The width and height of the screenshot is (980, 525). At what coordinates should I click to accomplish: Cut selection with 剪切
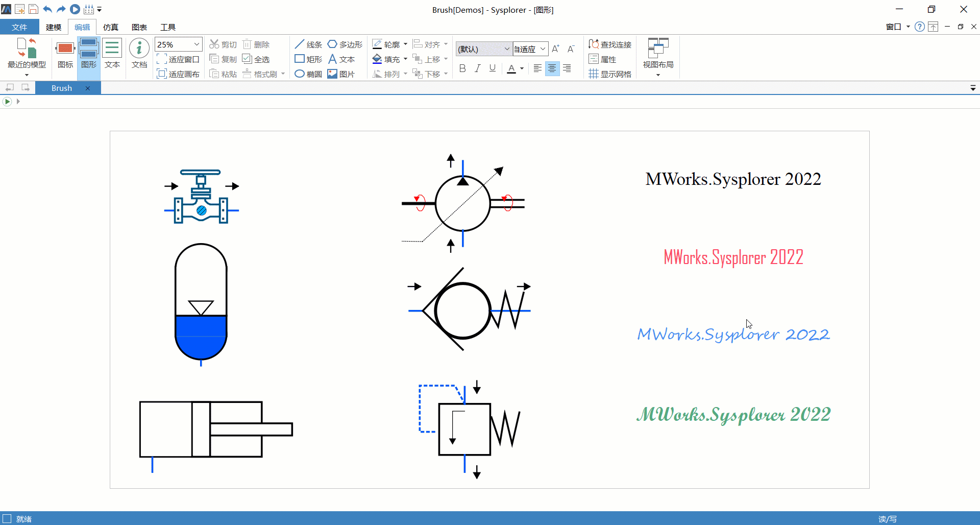click(223, 44)
